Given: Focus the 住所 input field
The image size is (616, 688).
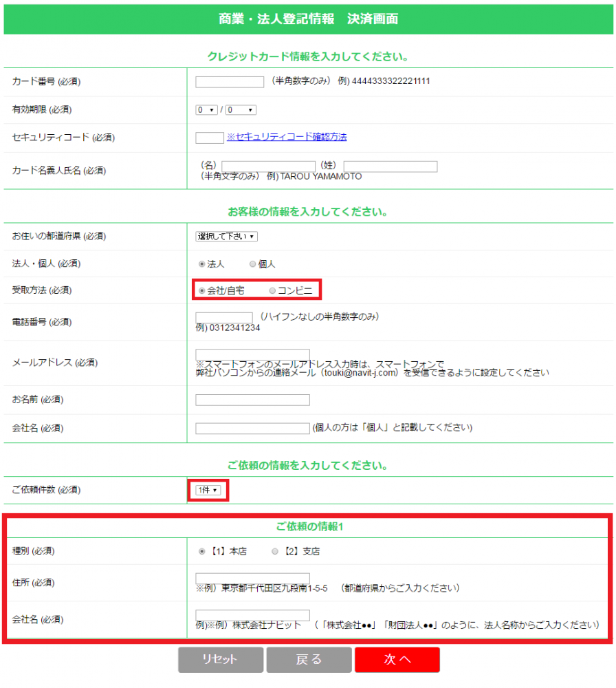Looking at the screenshot, I should coord(252,579).
